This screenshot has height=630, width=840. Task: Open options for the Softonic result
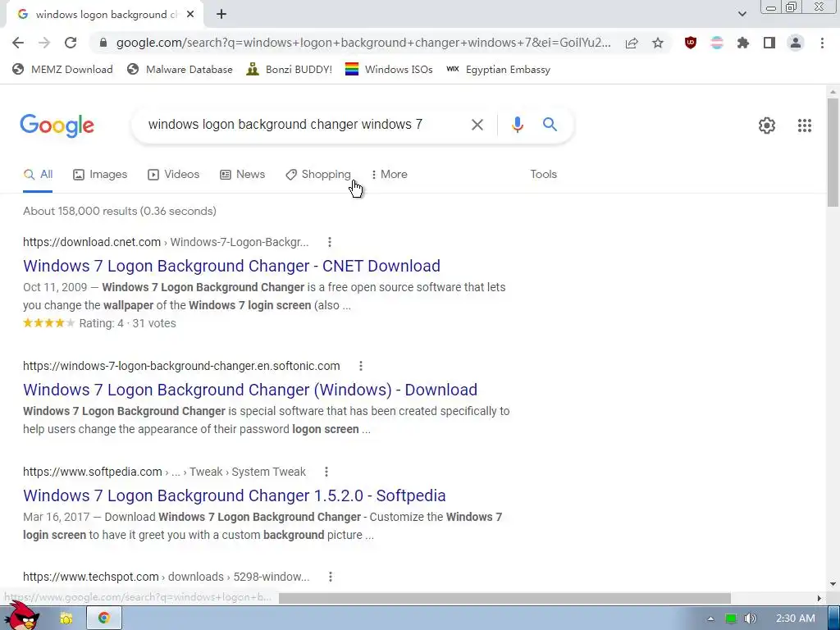pyautogui.click(x=361, y=366)
